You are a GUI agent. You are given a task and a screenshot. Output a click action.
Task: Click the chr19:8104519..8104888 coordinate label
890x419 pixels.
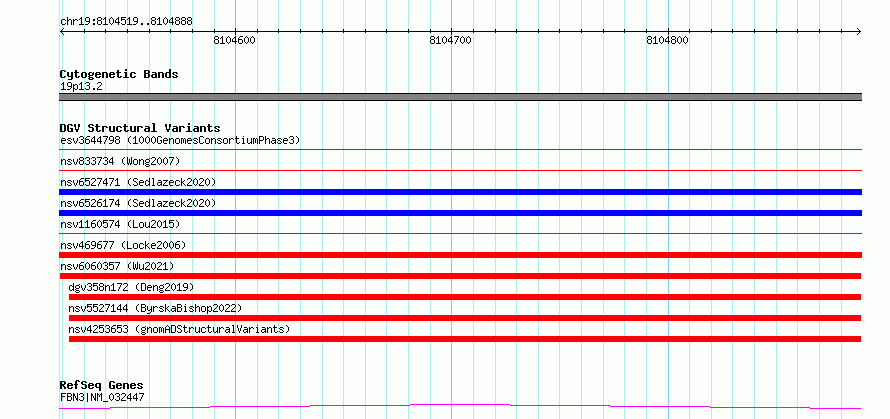coord(126,22)
